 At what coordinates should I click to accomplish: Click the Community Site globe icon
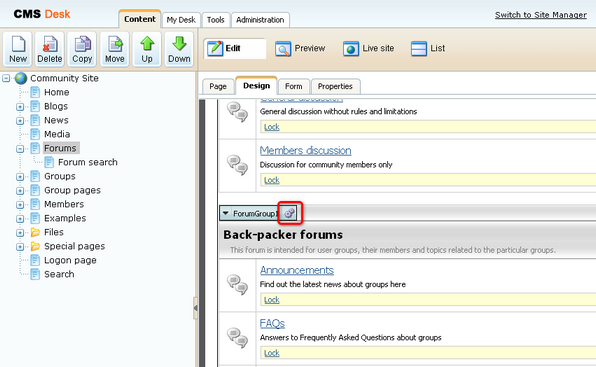coord(21,78)
